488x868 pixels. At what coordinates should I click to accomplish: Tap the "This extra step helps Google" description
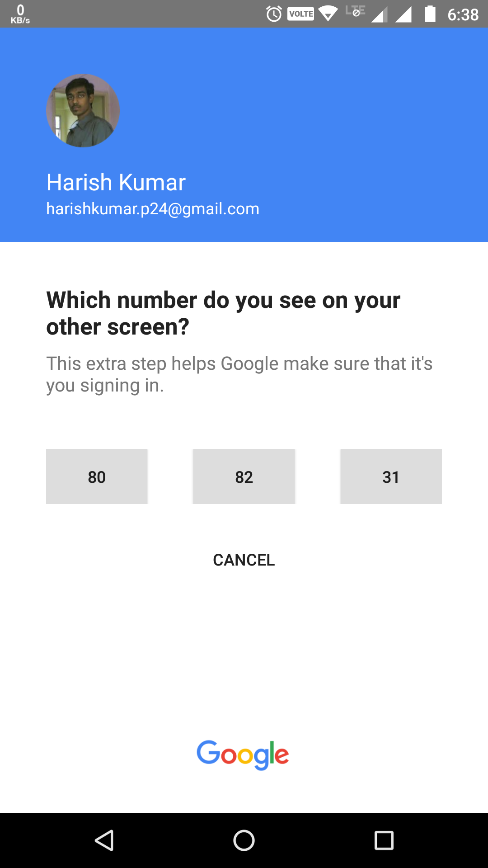click(239, 374)
